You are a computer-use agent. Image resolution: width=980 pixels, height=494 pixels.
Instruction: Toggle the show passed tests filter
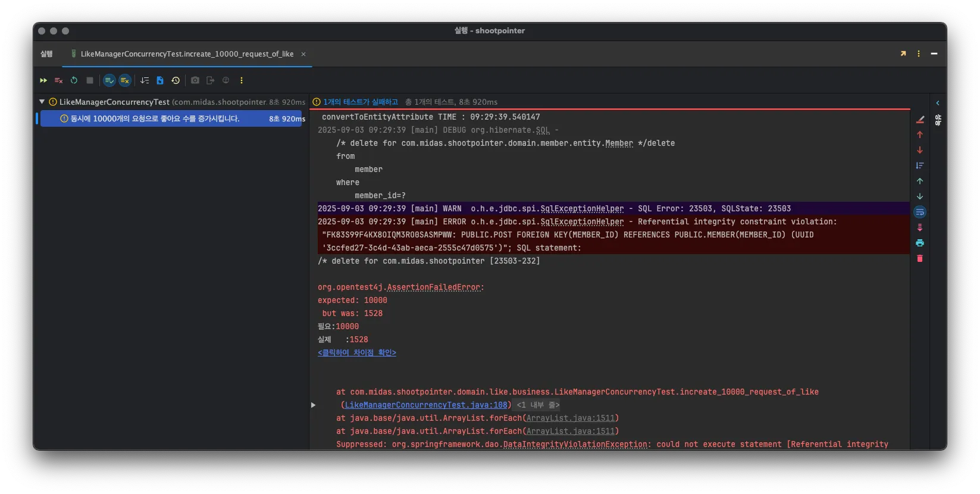109,80
